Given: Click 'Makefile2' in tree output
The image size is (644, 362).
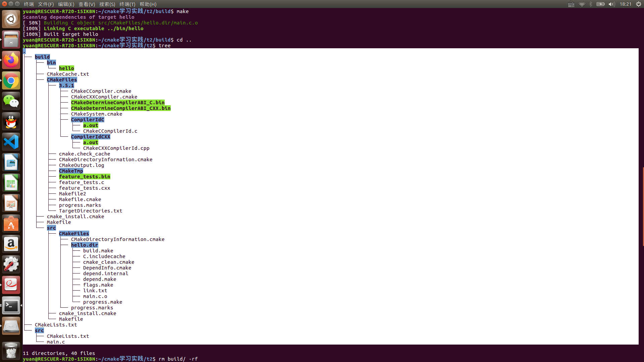Looking at the screenshot, I should click(72, 194).
